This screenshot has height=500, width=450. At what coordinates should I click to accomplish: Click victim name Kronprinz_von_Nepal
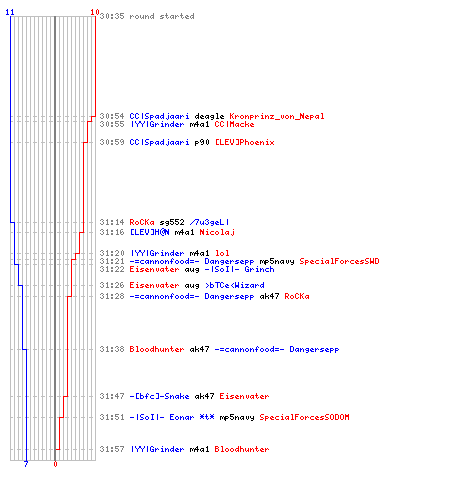[277, 116]
